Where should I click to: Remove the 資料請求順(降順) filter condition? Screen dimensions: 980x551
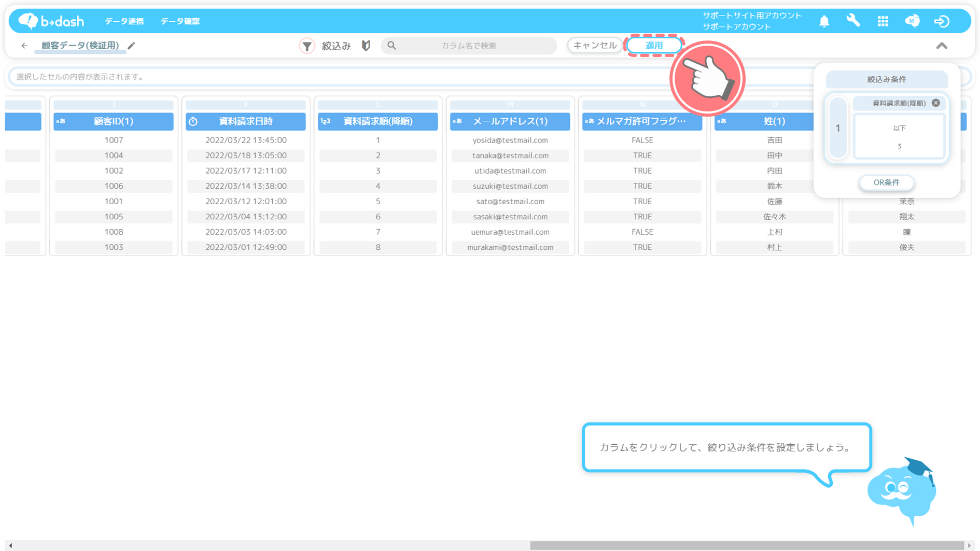pyautogui.click(x=936, y=103)
